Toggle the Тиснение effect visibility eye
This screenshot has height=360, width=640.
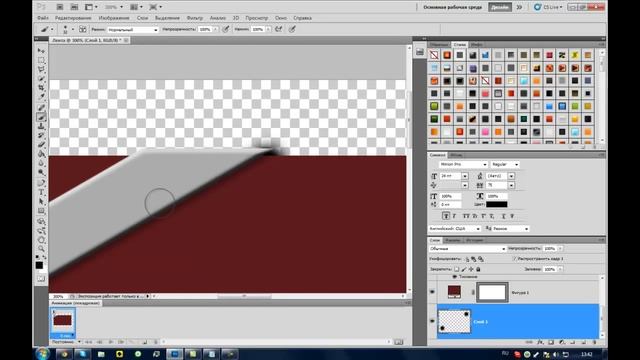[x=454, y=277]
